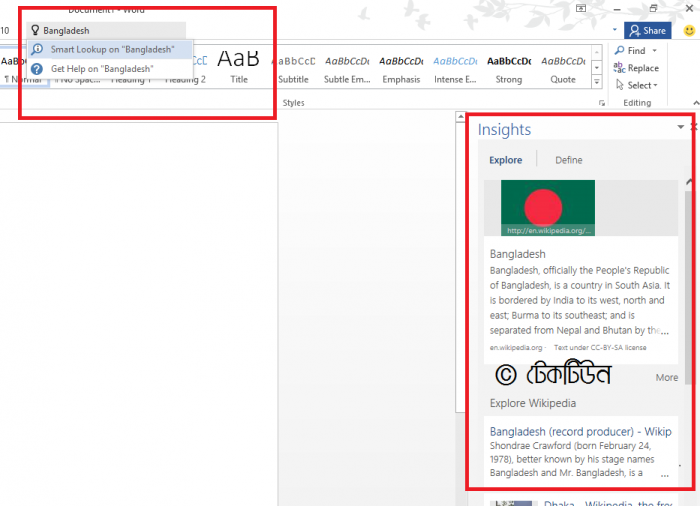
Task: Click the Insights pane vertical scrollbar
Action: click(x=689, y=286)
